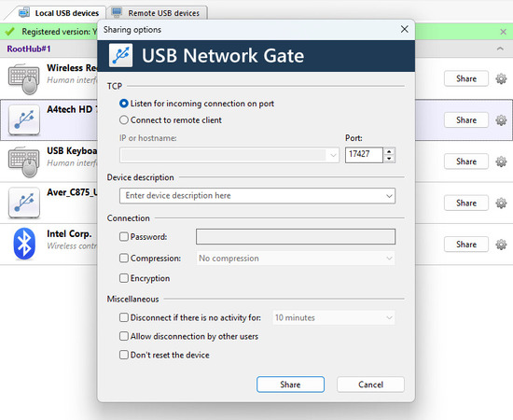Share the Wireless Receiver device
Image resolution: width=513 pixels, height=420 pixels.
coord(466,78)
